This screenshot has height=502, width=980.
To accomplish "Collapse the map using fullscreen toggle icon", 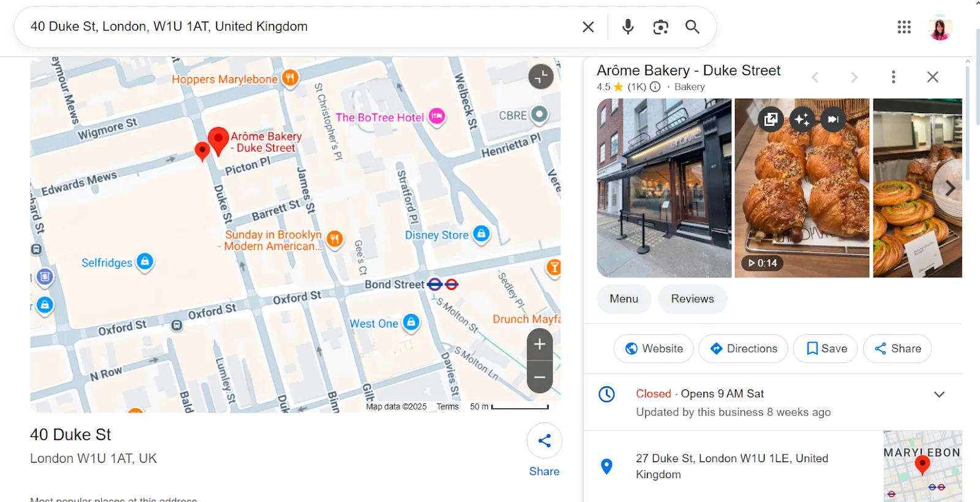I will coord(541,77).
